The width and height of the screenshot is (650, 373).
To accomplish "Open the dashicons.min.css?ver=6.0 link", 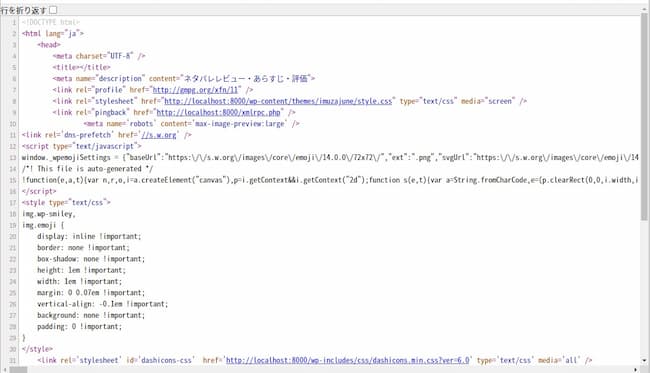I will [x=347, y=361].
